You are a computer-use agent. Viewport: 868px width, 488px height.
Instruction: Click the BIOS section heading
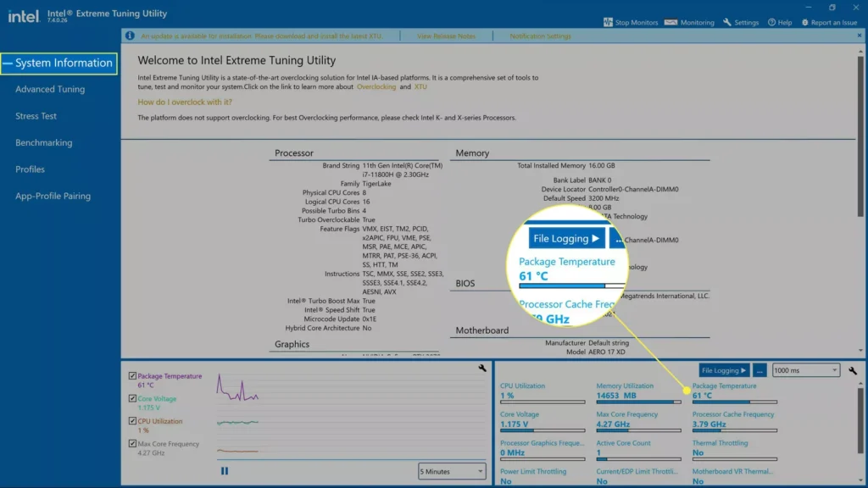[x=465, y=283]
